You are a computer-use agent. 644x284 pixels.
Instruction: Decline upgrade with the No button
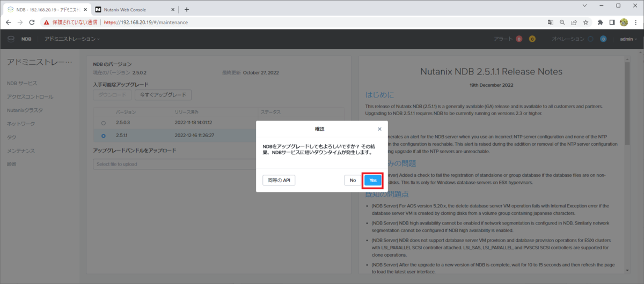(x=353, y=180)
